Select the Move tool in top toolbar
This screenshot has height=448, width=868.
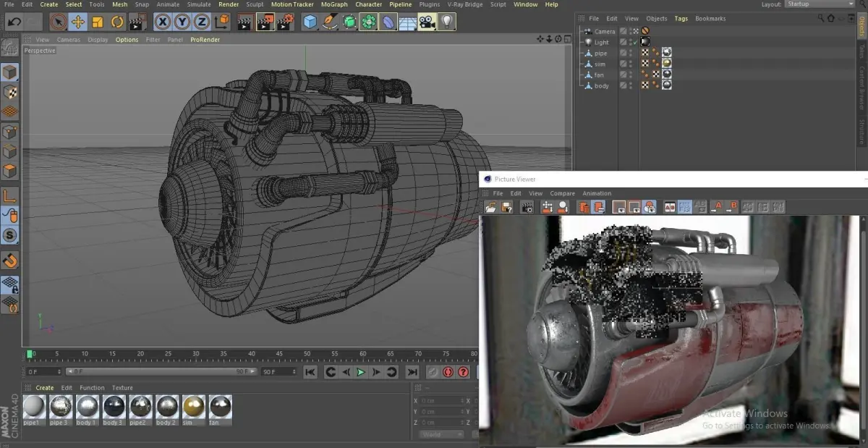pos(77,22)
